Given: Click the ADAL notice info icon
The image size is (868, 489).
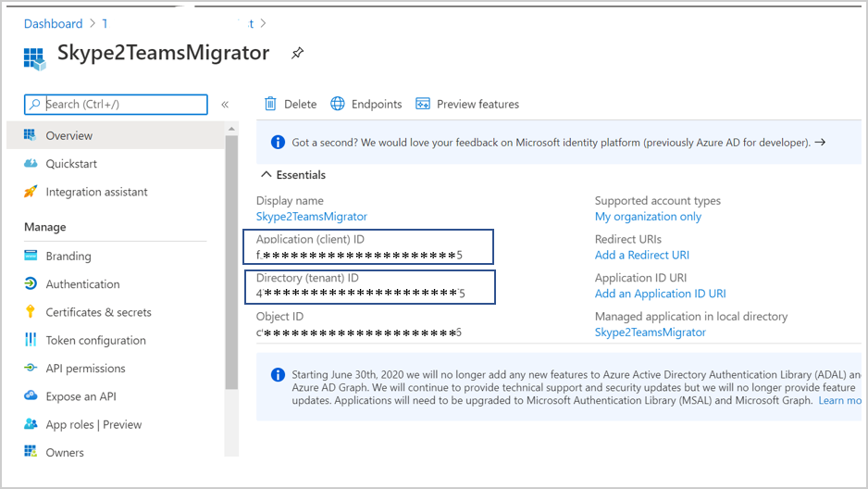Looking at the screenshot, I should point(278,375).
